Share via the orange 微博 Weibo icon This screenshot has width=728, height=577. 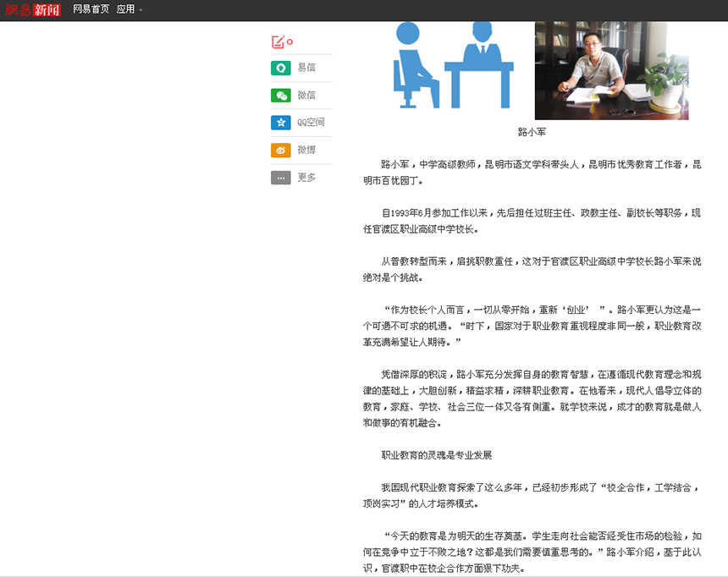[x=280, y=150]
